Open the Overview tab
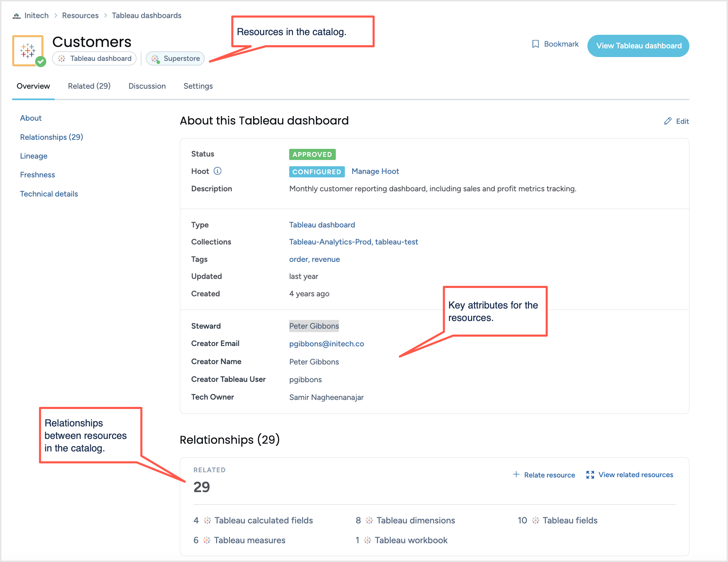The image size is (728, 562). coord(33,86)
